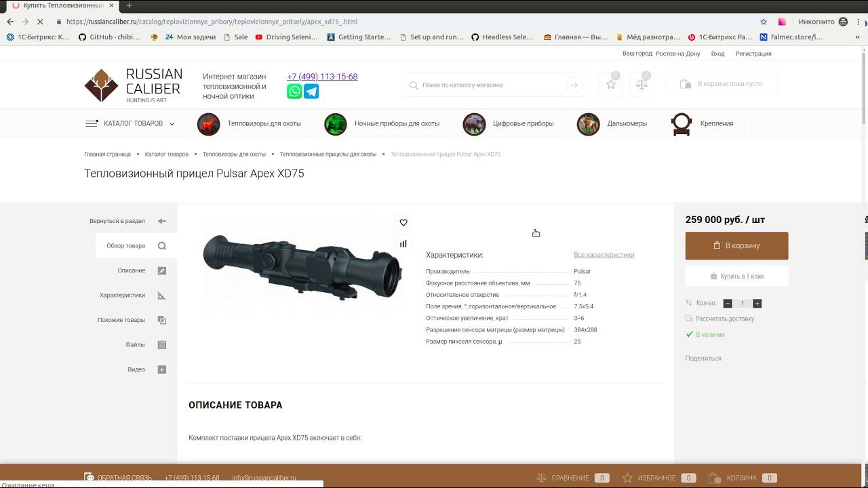Add product to comparison with bar-chart icon
Image resolution: width=868 pixels, height=488 pixels.
[x=403, y=244]
